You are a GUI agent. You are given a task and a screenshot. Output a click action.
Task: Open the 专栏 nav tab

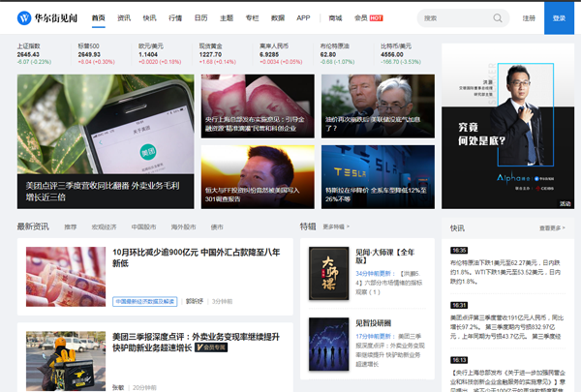253,17
